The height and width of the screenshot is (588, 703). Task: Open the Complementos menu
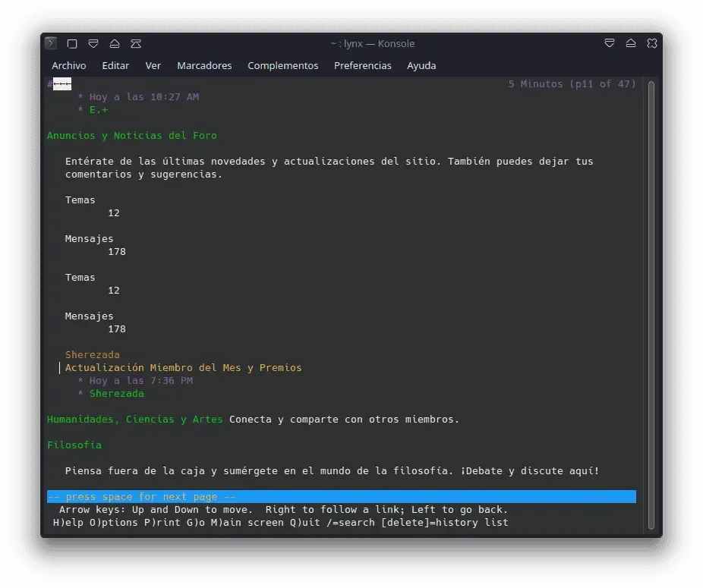[283, 65]
